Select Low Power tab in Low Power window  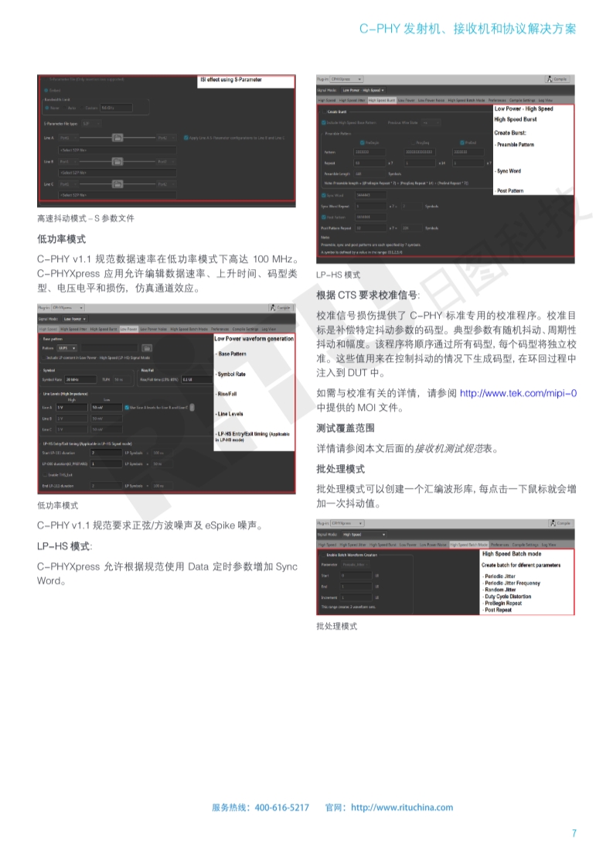tap(128, 329)
